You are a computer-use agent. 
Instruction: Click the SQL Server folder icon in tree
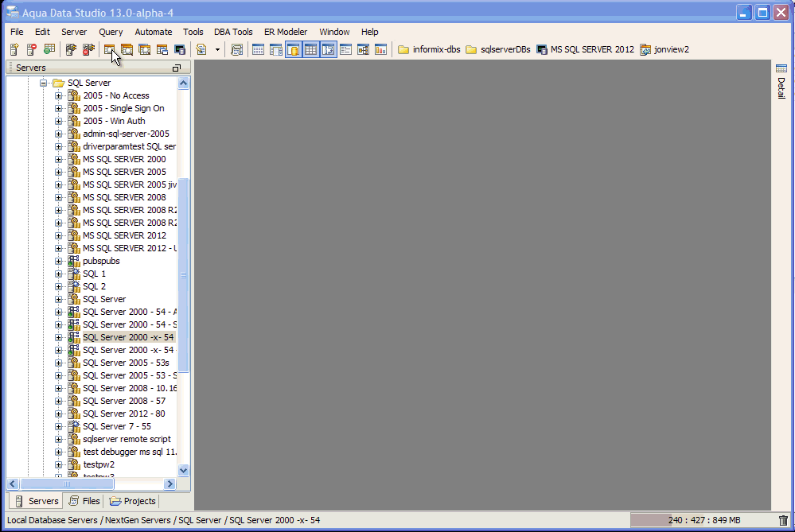point(59,83)
